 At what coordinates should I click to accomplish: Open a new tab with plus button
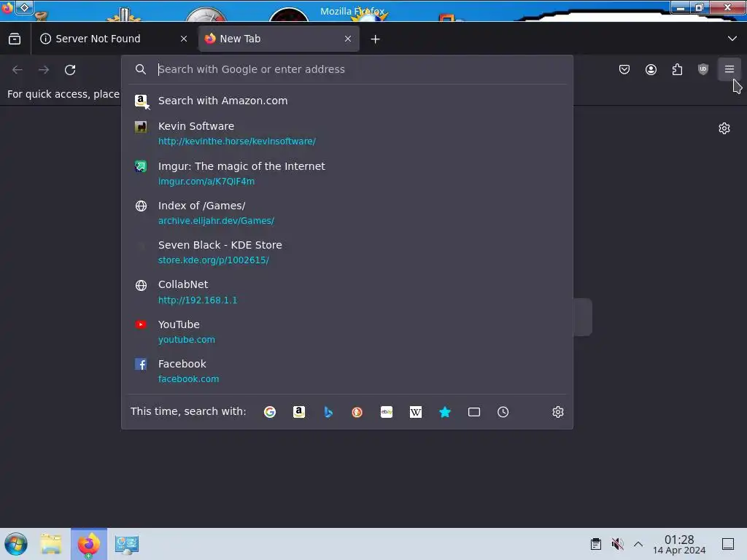[376, 39]
